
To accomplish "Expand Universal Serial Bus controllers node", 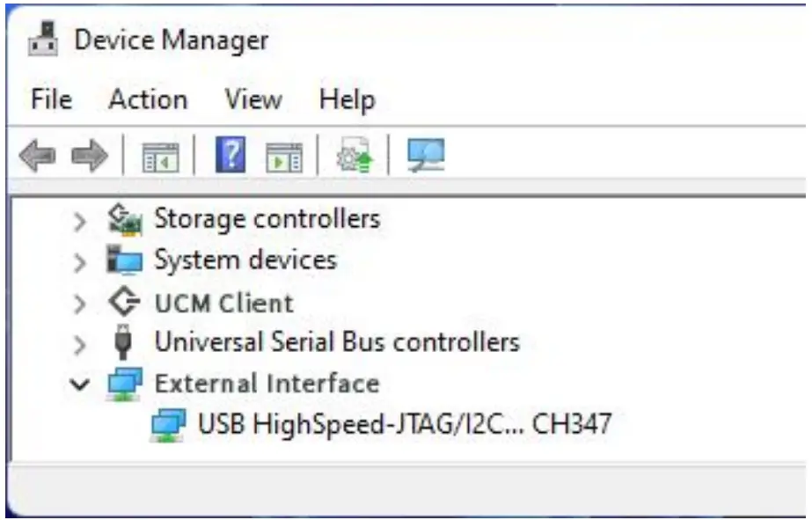I will coord(81,343).
